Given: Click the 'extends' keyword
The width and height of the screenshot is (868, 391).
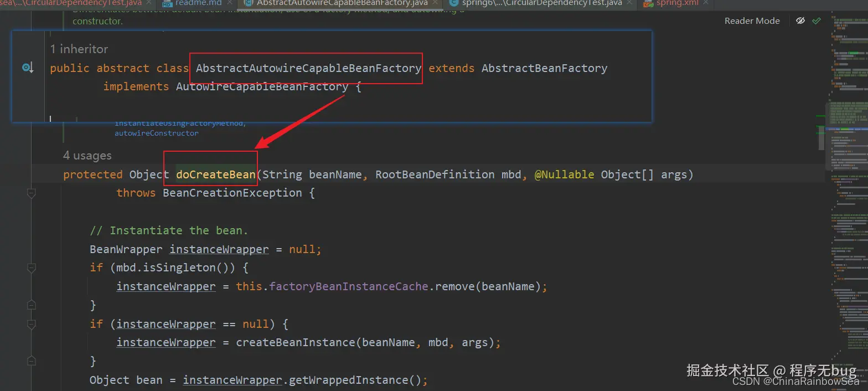Looking at the screenshot, I should (x=452, y=68).
